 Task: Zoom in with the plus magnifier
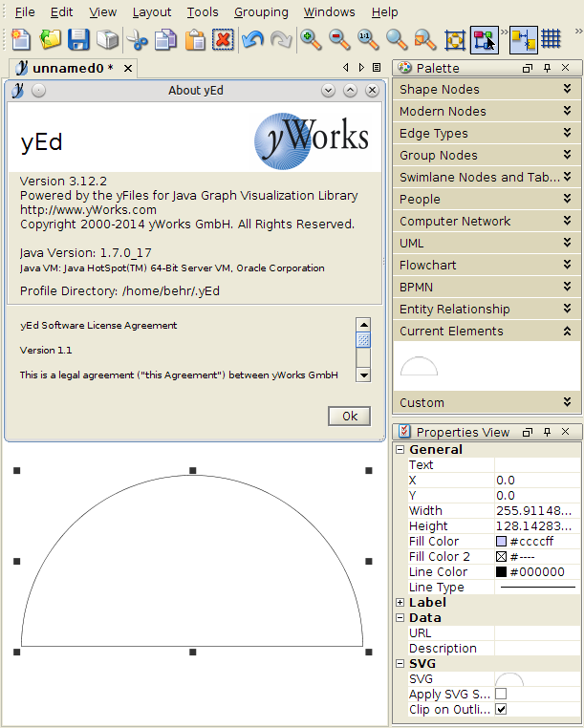tap(311, 39)
